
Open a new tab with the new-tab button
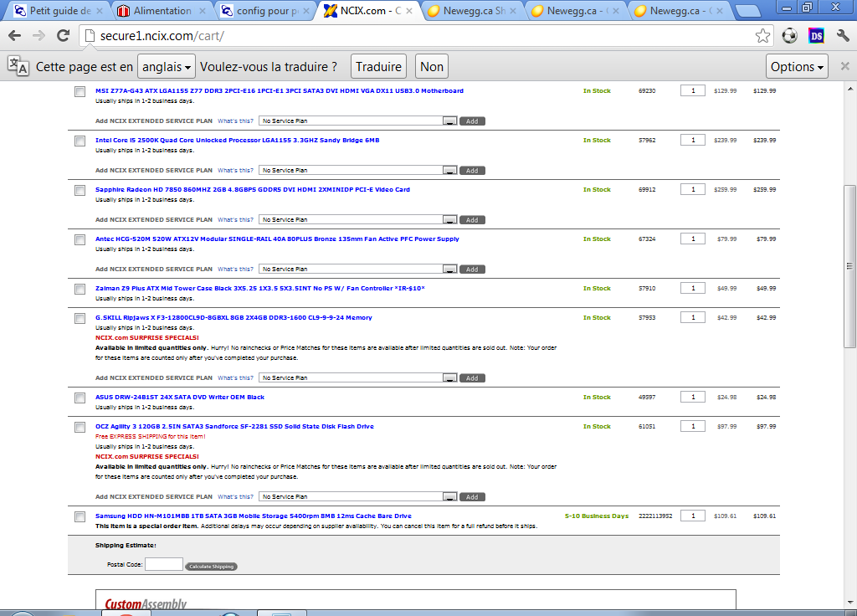coord(747,12)
